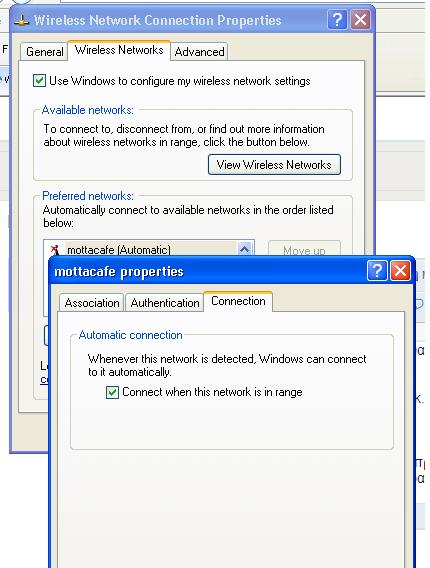Open the Advanced tab
430x568 pixels.
coord(199,51)
